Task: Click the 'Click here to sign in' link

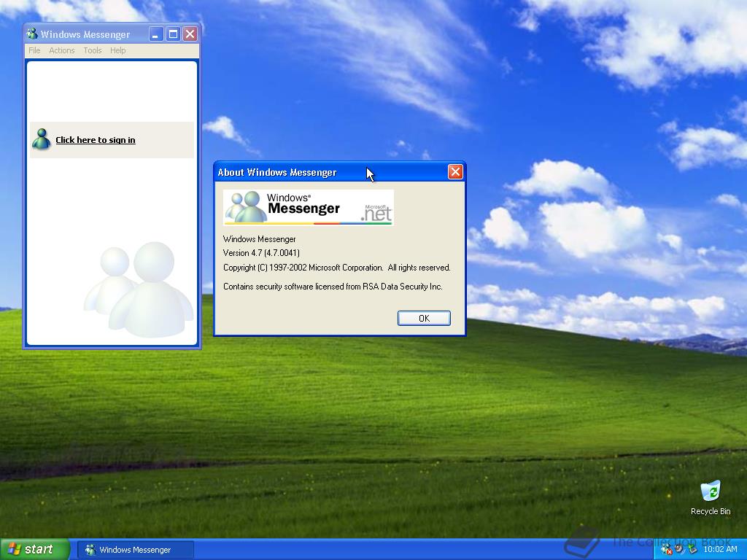Action: [96, 140]
